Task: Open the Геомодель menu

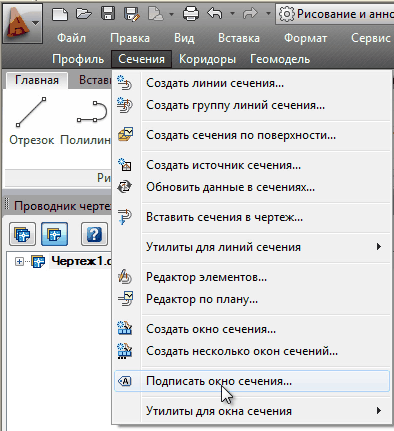Action: pos(280,59)
